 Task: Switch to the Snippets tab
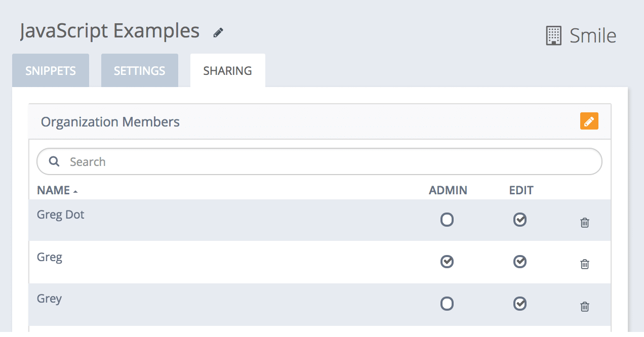point(51,70)
